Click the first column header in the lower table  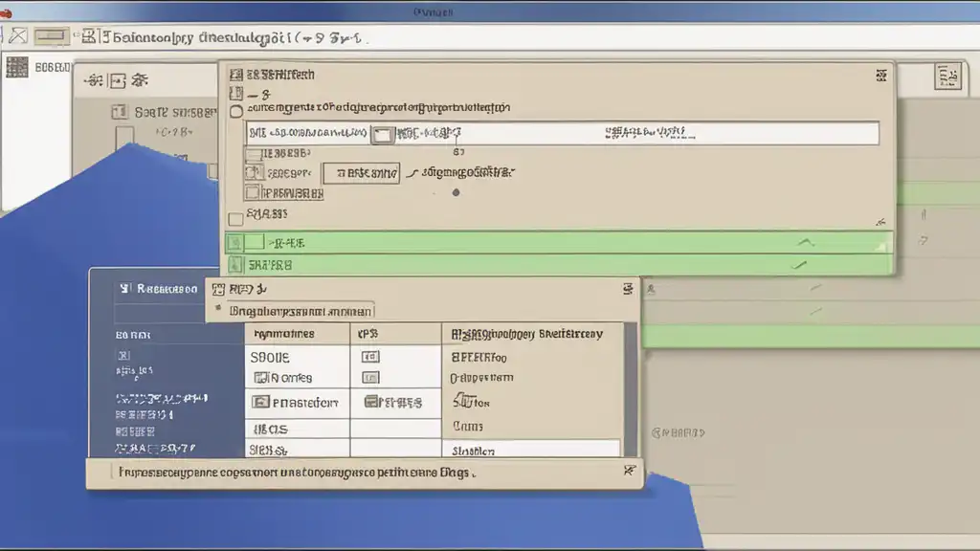point(297,334)
